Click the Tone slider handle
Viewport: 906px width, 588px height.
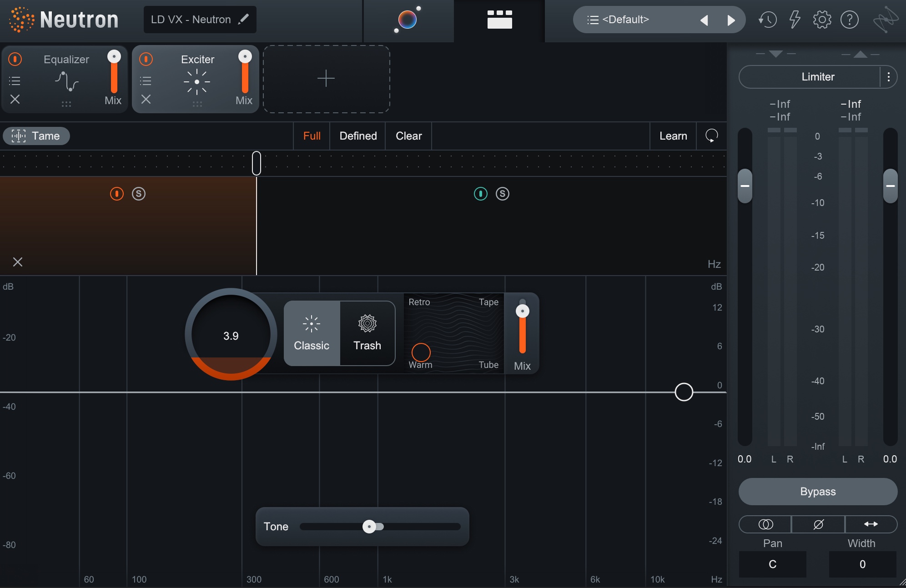[369, 527]
